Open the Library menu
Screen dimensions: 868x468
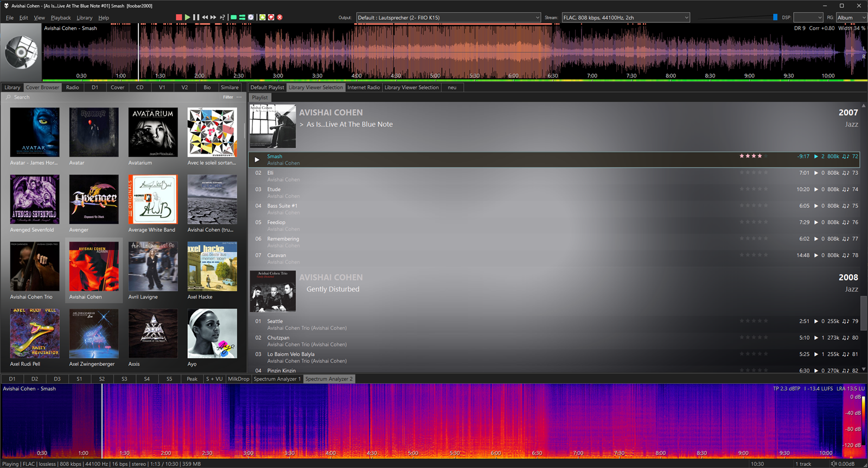[x=85, y=18]
